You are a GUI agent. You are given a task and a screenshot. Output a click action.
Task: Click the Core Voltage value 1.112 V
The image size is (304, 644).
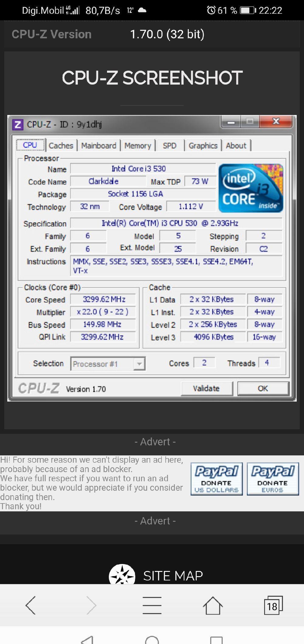(x=191, y=207)
